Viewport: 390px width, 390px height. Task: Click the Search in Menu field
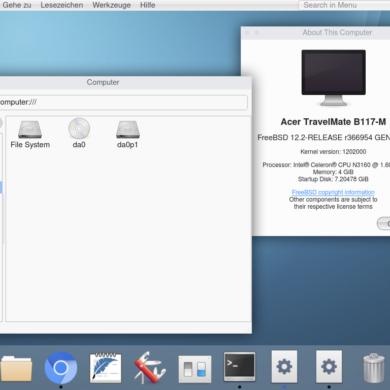click(x=344, y=5)
